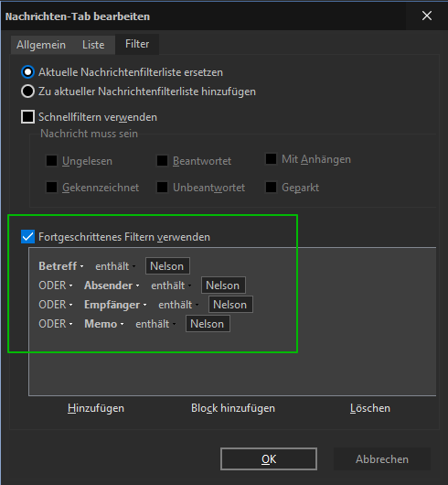
Task: Uncheck Fortgeschrittenes Filtern verwenden
Action: coord(27,237)
